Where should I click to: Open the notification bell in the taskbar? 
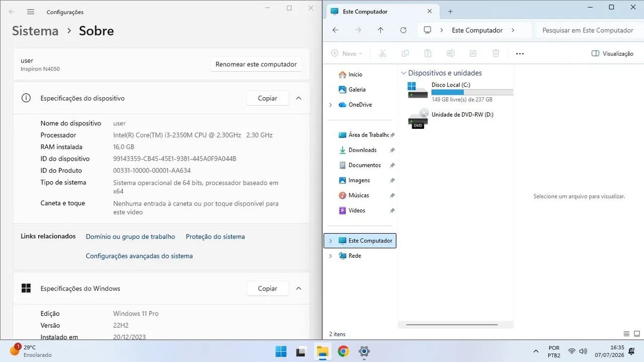(631, 351)
